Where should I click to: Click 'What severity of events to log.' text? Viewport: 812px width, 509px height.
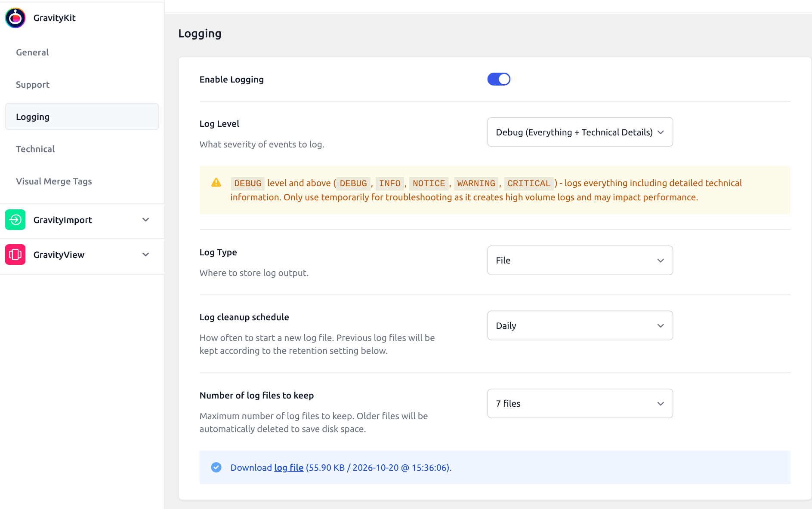[x=262, y=144]
